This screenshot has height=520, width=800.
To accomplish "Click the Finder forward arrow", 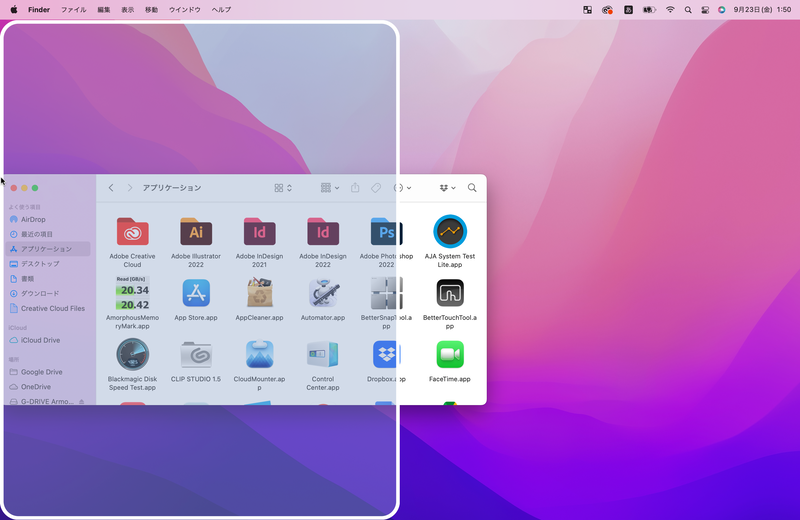I will click(x=130, y=188).
